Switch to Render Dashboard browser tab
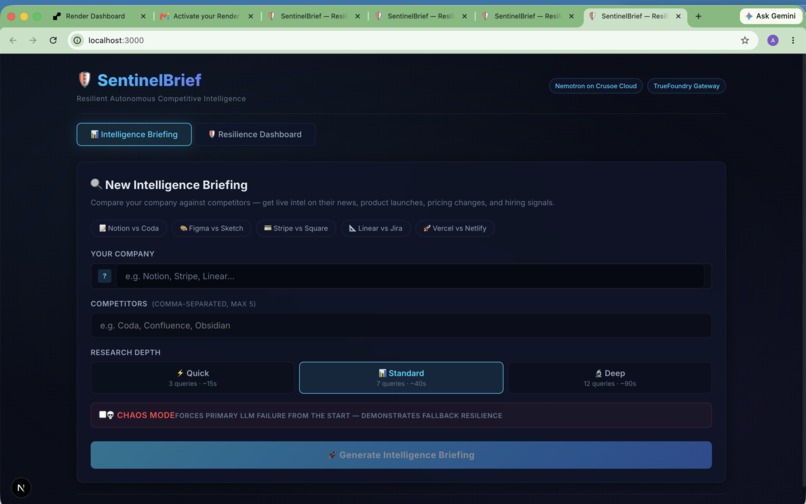 [95, 16]
